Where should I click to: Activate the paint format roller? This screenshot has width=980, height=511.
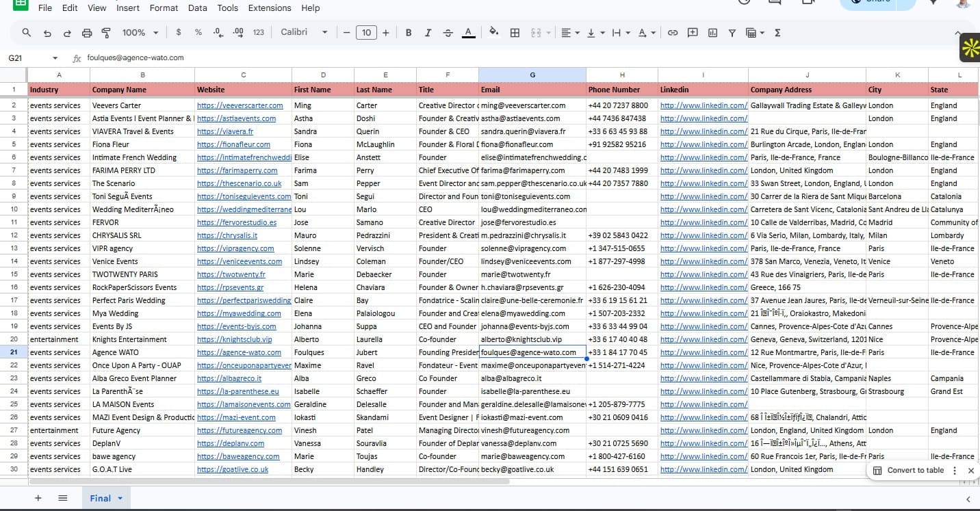[106, 33]
